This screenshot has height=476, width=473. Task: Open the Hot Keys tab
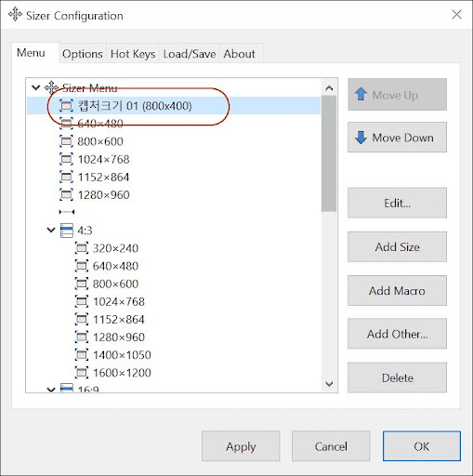[x=133, y=54]
